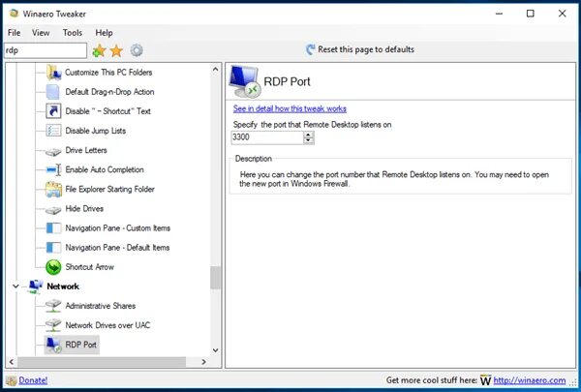581x392 pixels.
Task: Click the 'Specify the port that Remote Desktop listens on' text
Action: click(313, 125)
